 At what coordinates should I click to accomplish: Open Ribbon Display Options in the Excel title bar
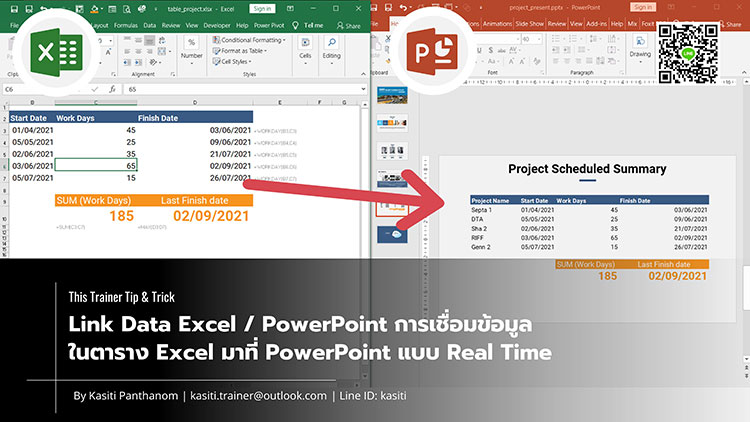(290, 9)
